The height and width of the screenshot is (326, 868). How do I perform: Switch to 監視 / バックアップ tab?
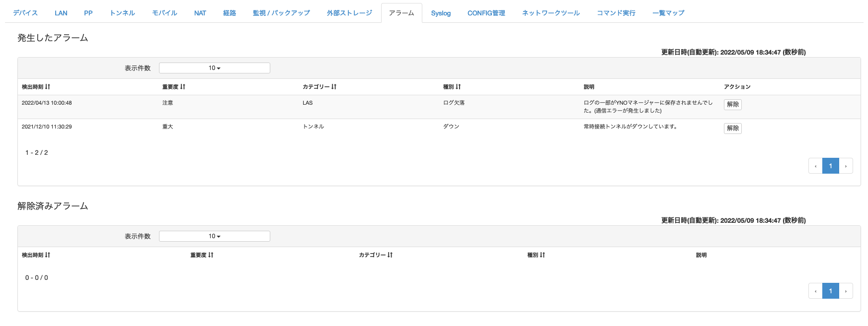click(x=281, y=13)
